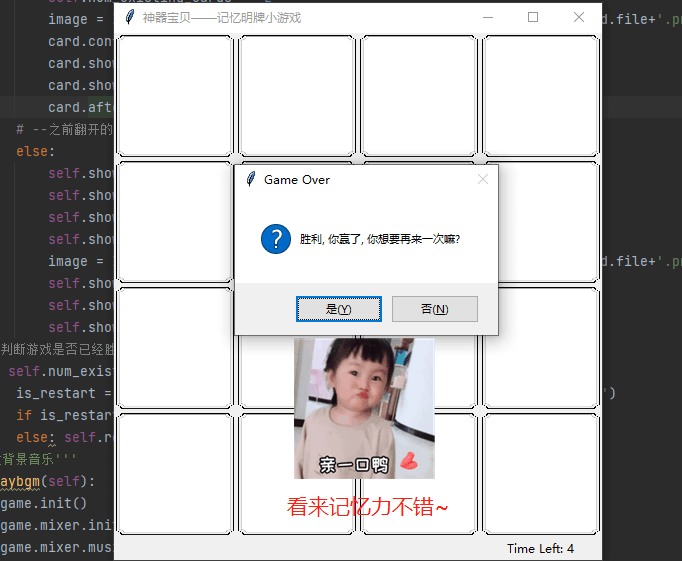Click the red 看来记忆力不错~ text

368,507
